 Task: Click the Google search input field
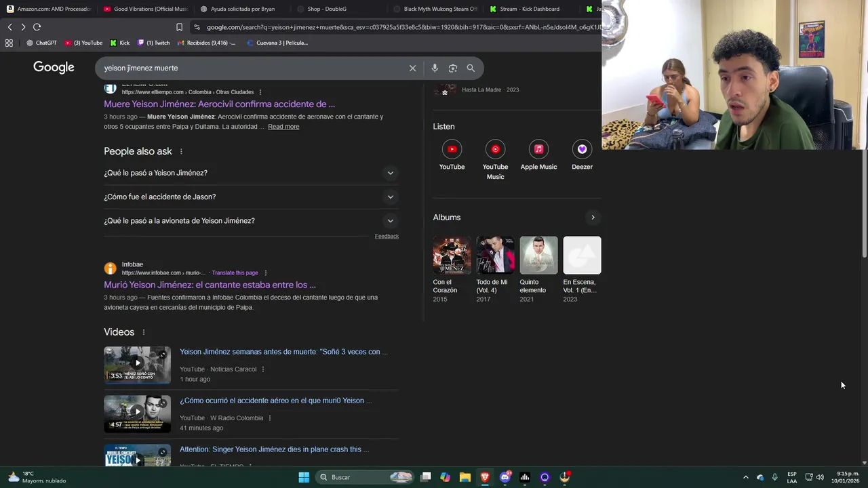coord(251,68)
